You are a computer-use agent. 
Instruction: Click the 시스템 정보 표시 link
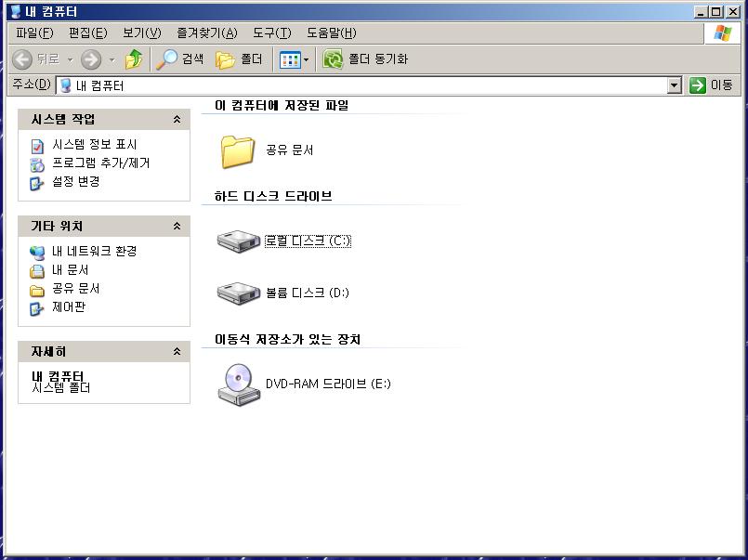point(95,144)
